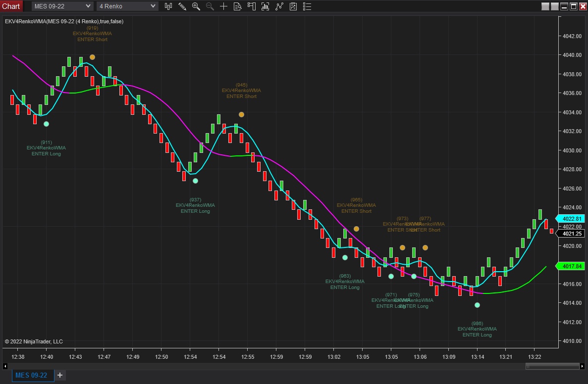Open the Strategy Performance report icon
588x384 pixels.
point(293,6)
